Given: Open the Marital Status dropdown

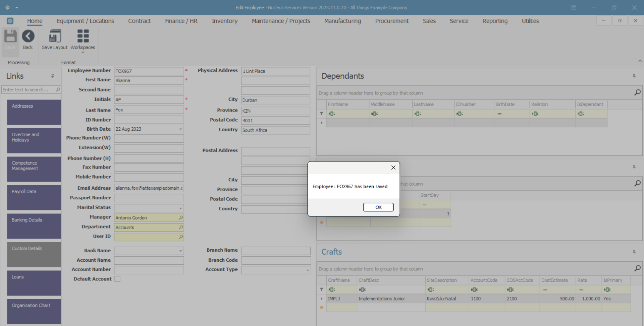Looking at the screenshot, I should 180,208.
